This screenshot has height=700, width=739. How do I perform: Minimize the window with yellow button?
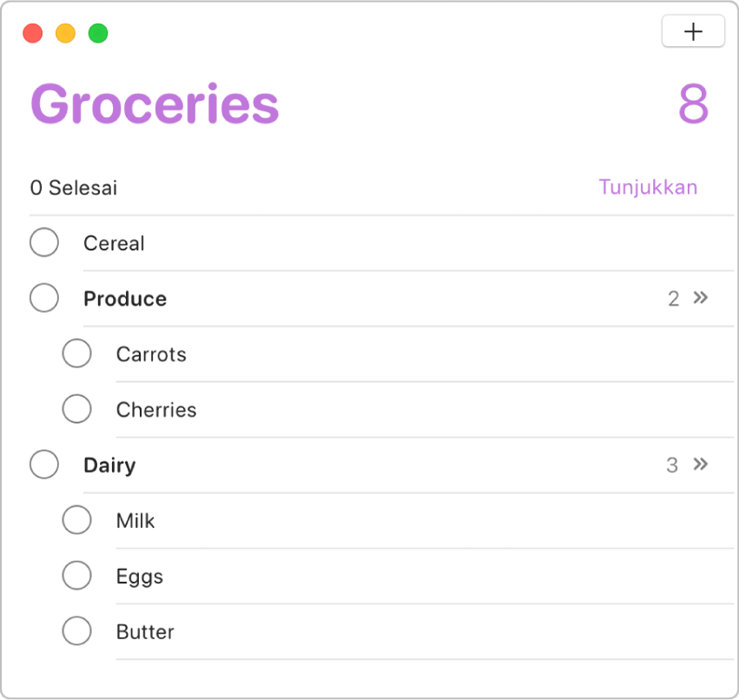coord(65,34)
